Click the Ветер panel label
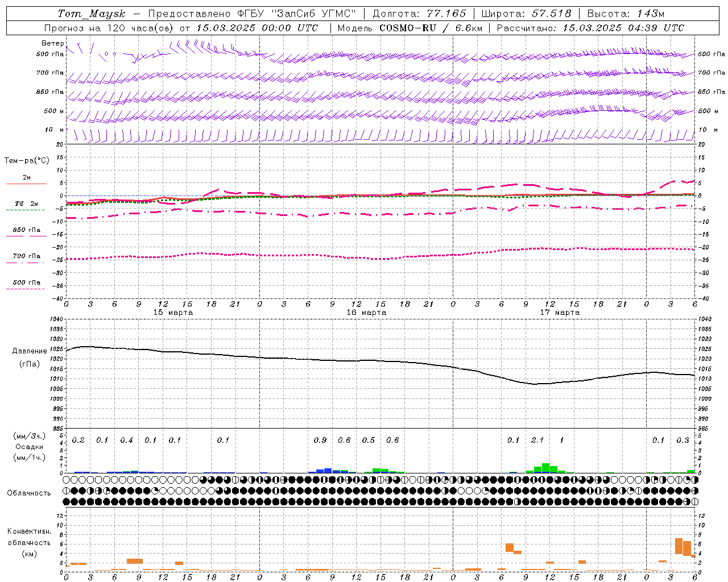The width and height of the screenshot is (728, 582). click(52, 43)
